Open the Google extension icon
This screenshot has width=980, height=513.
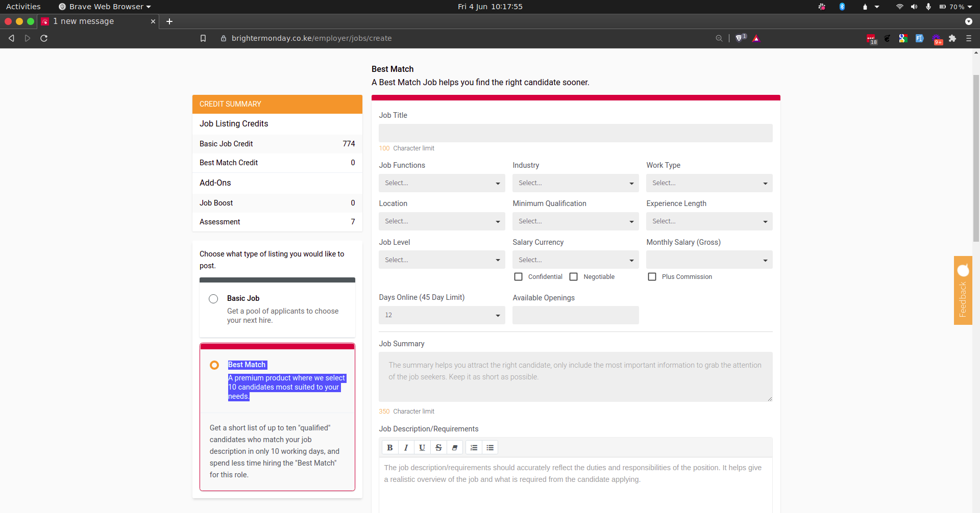tap(903, 38)
